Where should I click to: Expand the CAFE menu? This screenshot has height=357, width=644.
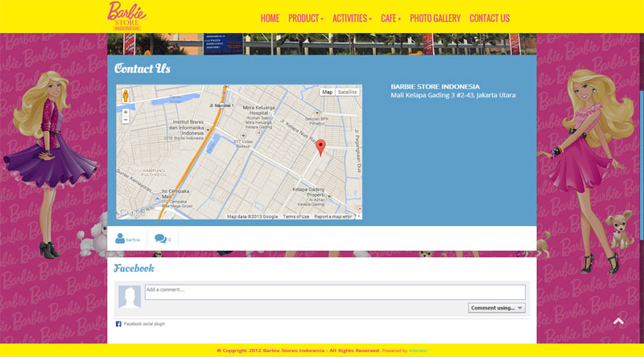coord(390,18)
